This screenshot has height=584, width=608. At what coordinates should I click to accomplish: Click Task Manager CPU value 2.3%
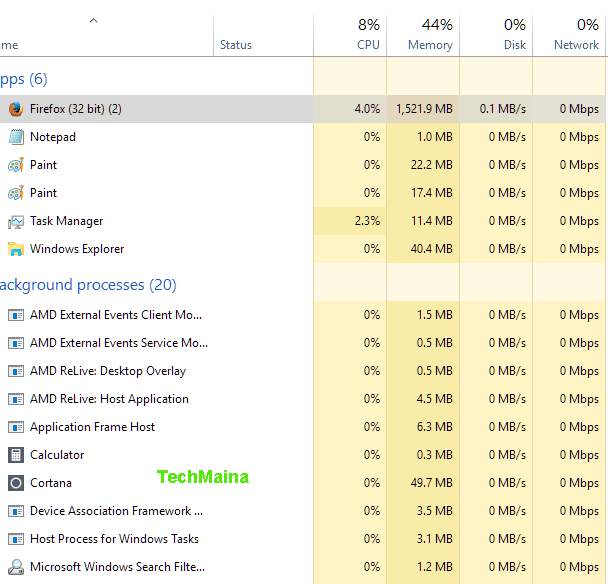click(367, 221)
